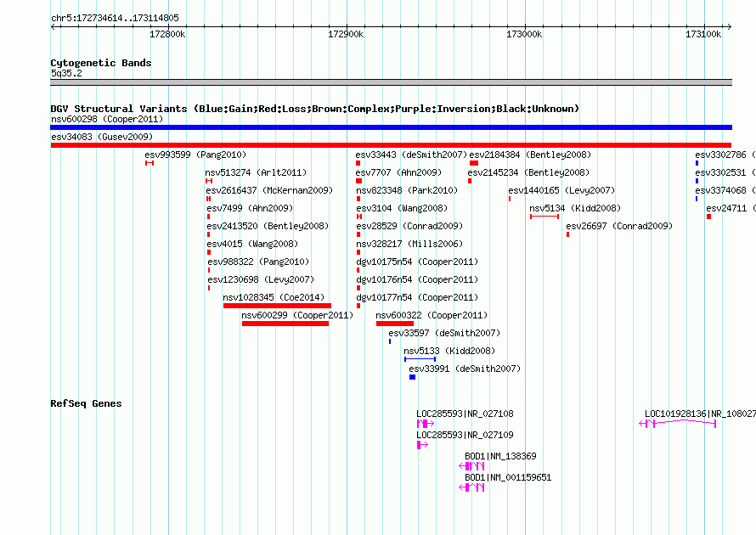The image size is (756, 535).
Task: Open esv24711 variant label
Action: tap(731, 208)
